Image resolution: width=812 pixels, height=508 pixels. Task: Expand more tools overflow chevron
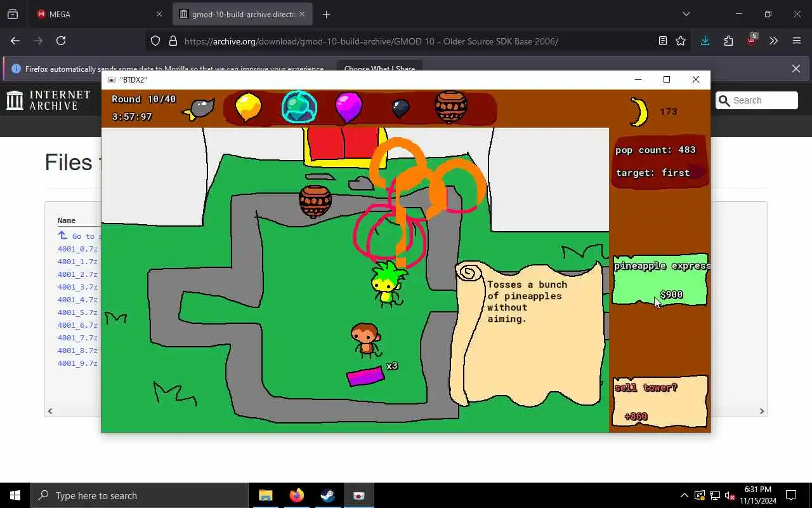coord(773,41)
